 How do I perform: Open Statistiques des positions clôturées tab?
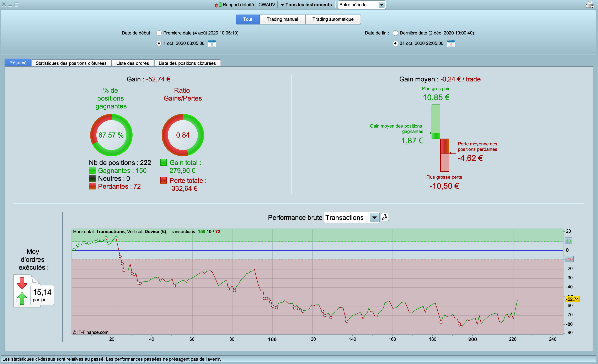(x=71, y=63)
